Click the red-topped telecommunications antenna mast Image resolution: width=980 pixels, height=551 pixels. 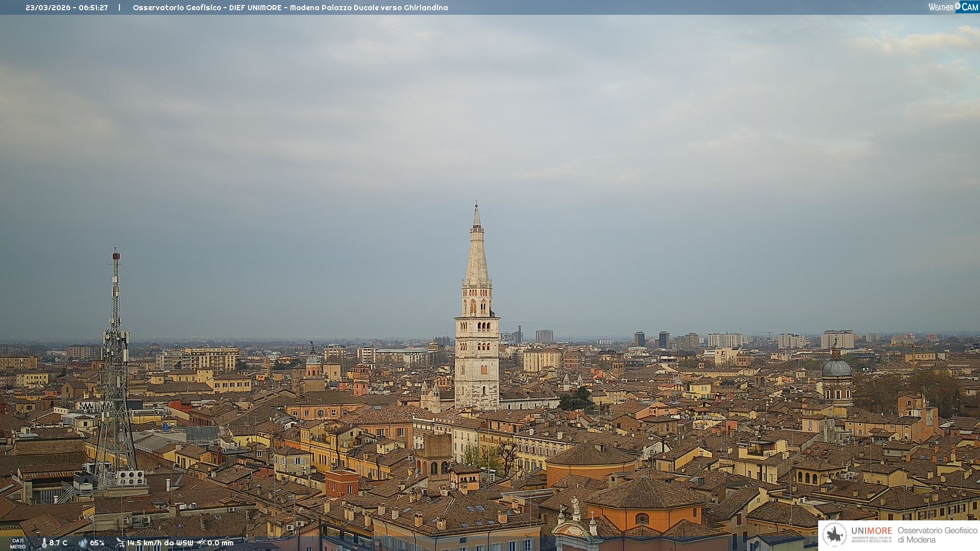(116, 316)
